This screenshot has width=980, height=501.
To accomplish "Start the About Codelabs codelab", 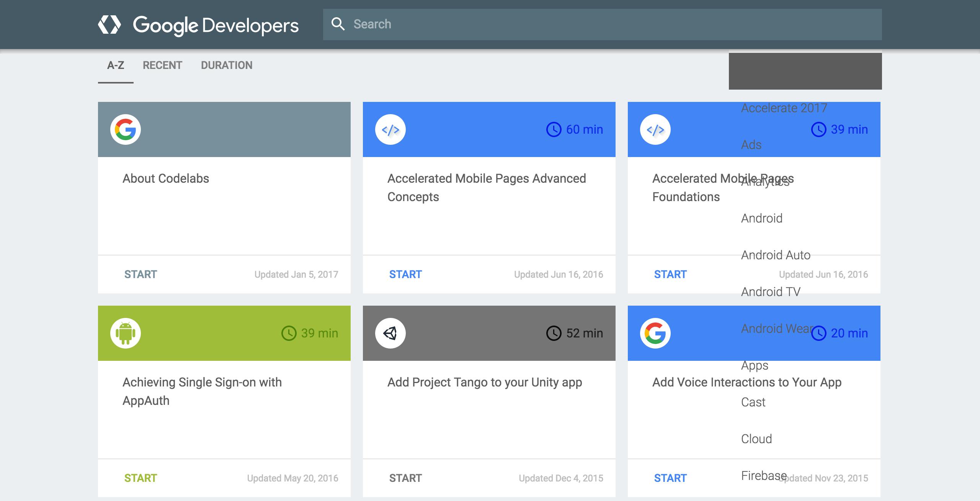I will point(140,274).
